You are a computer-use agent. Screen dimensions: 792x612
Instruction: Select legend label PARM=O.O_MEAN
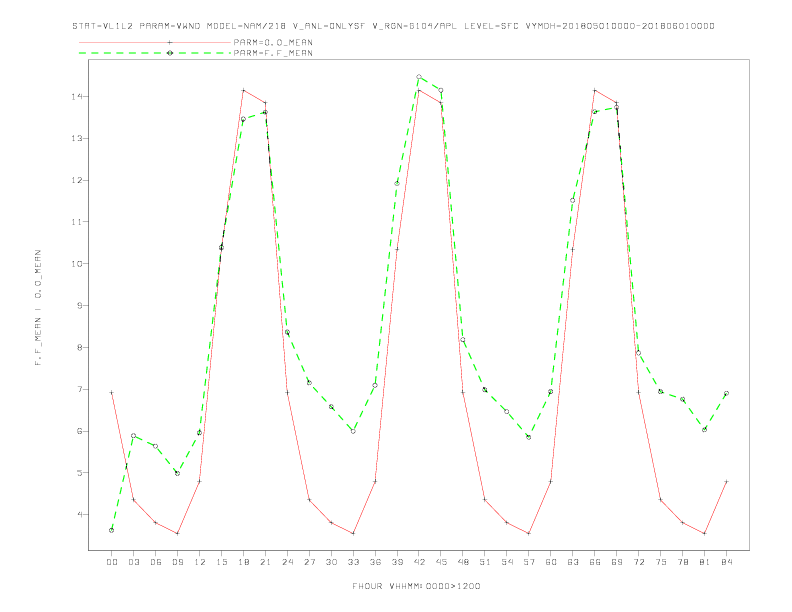coord(273,42)
